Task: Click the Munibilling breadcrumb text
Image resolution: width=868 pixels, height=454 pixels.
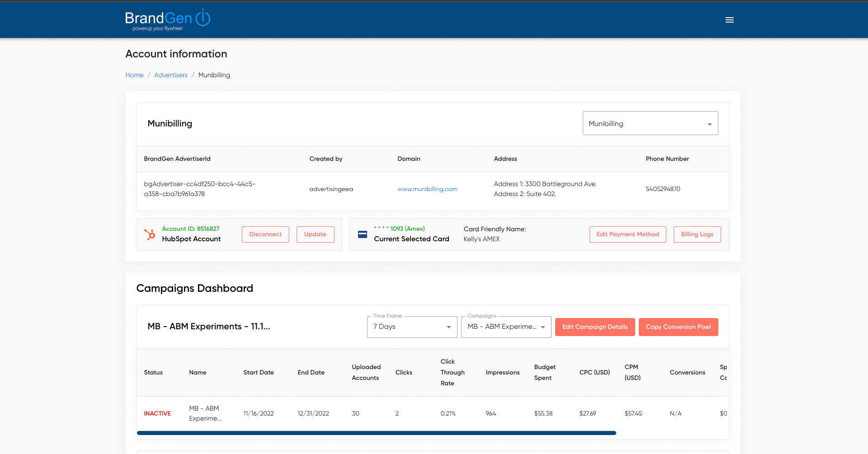Action: [214, 75]
